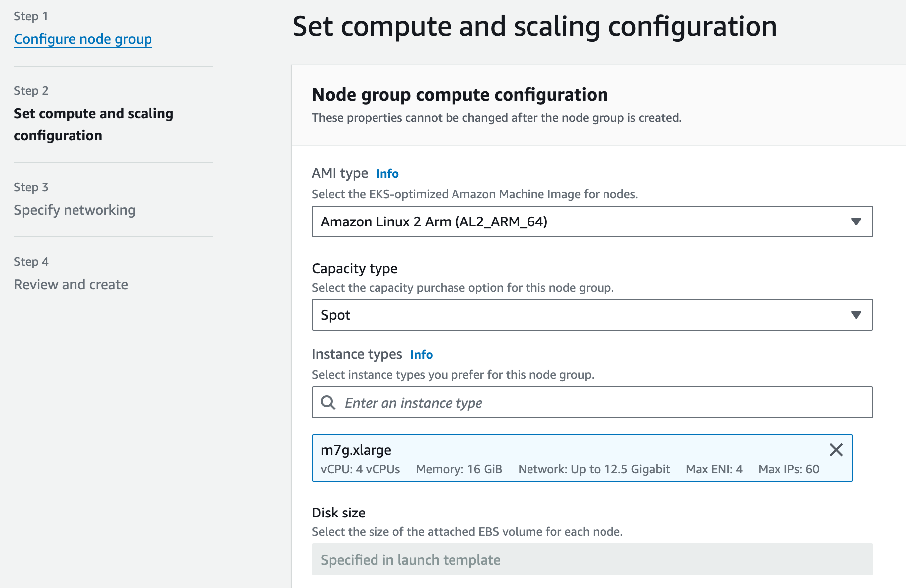Click the page title Set compute and scaling configuration
Image resolution: width=906 pixels, height=588 pixels.
(x=534, y=26)
